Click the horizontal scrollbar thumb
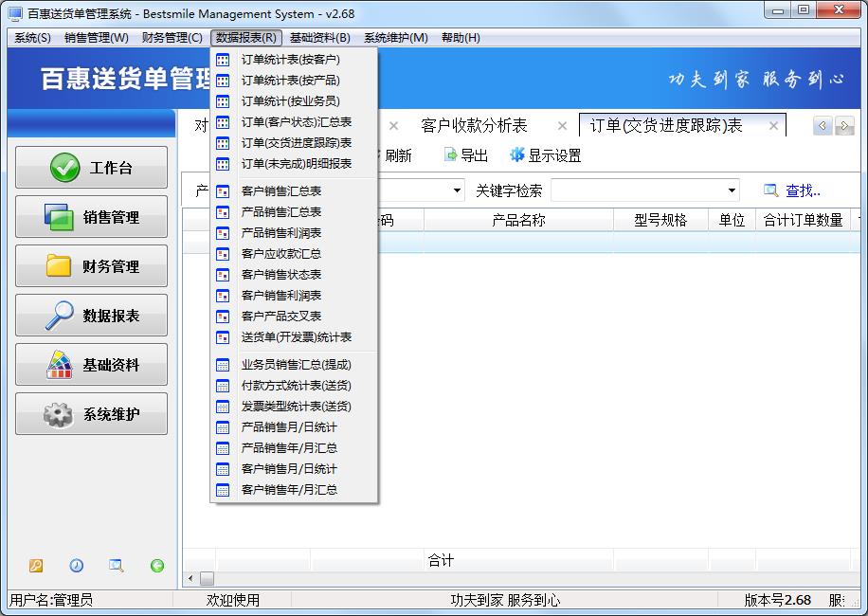 click(207, 579)
